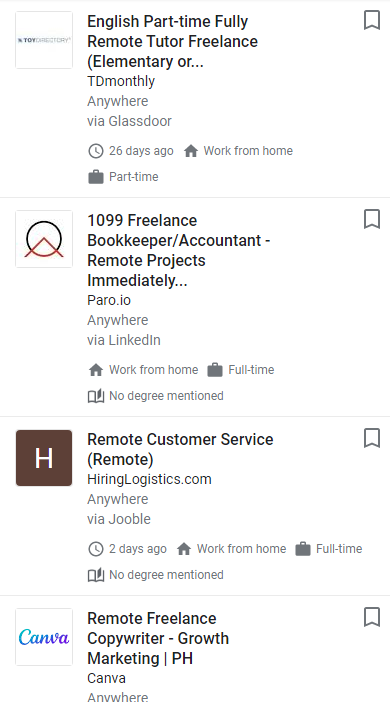The height and width of the screenshot is (702, 390).
Task: Click the house icon in HiringLogistics listing
Action: [x=184, y=549]
